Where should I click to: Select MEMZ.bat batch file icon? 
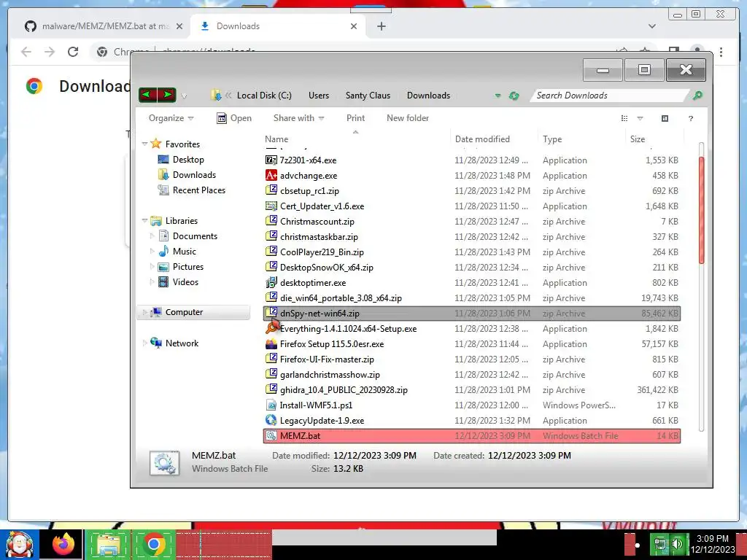pyautogui.click(x=271, y=436)
